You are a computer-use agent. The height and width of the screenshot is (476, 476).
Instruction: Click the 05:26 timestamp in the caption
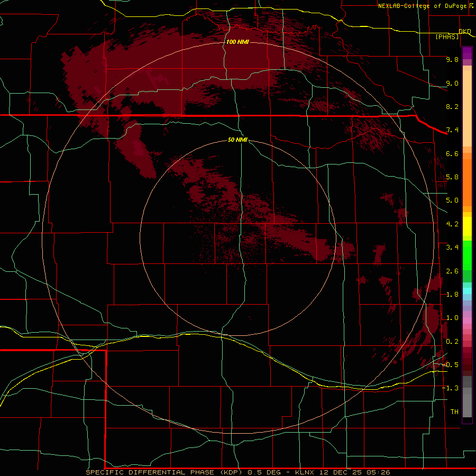pyautogui.click(x=378, y=472)
